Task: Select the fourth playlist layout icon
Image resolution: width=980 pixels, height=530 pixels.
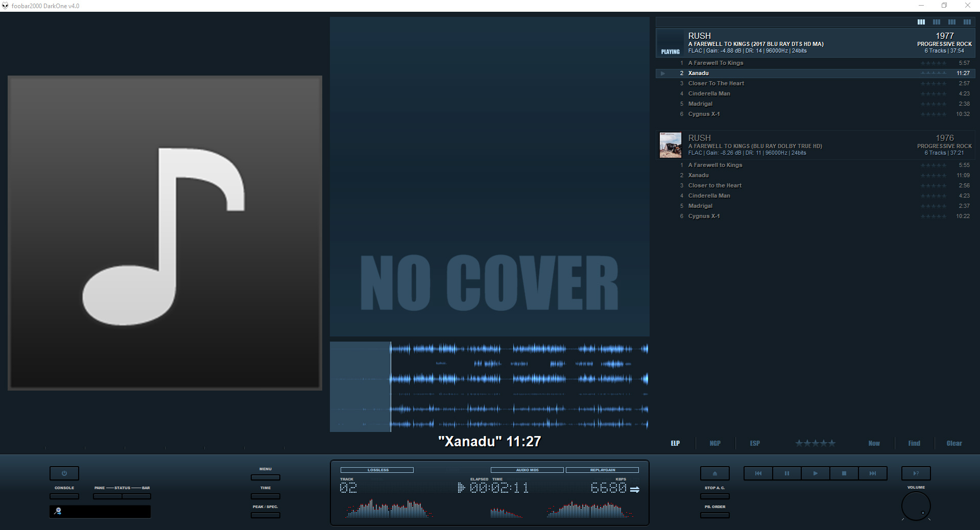Action: [967, 22]
